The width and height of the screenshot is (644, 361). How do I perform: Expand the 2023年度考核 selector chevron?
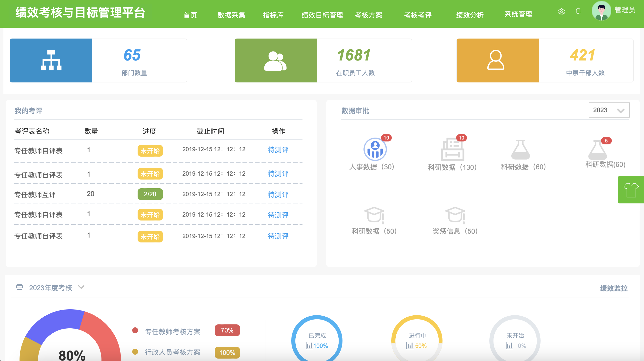pyautogui.click(x=81, y=287)
